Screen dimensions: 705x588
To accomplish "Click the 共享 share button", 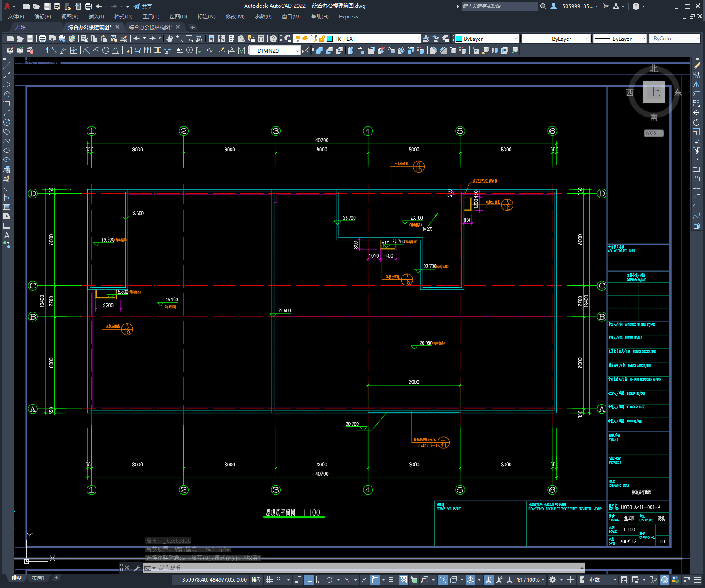I will tap(143, 6).
